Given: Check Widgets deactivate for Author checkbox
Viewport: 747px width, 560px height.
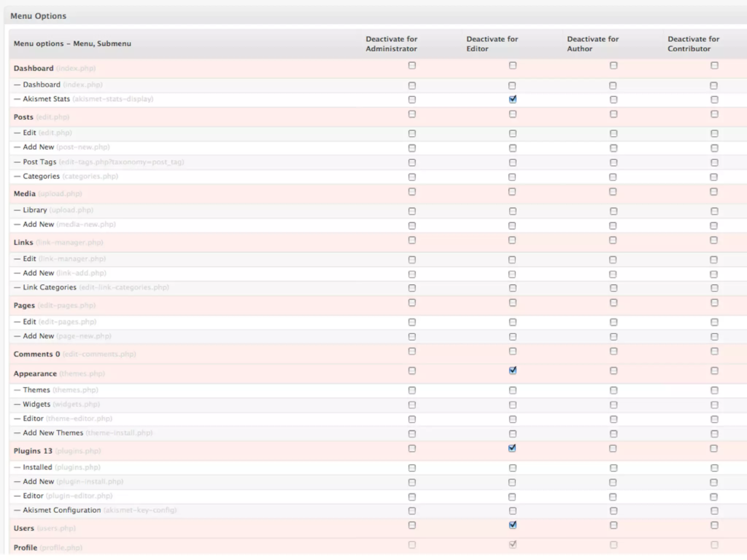Looking at the screenshot, I should (614, 405).
